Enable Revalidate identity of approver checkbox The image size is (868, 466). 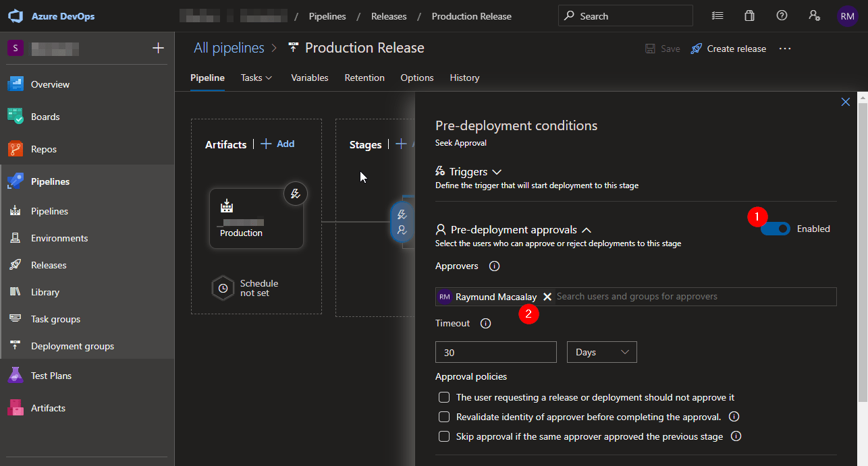click(444, 417)
